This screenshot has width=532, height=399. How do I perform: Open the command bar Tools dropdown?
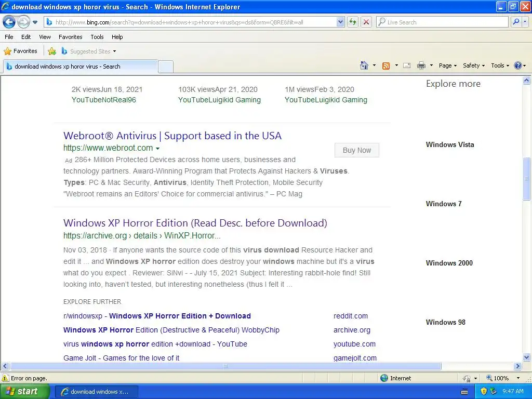click(500, 65)
